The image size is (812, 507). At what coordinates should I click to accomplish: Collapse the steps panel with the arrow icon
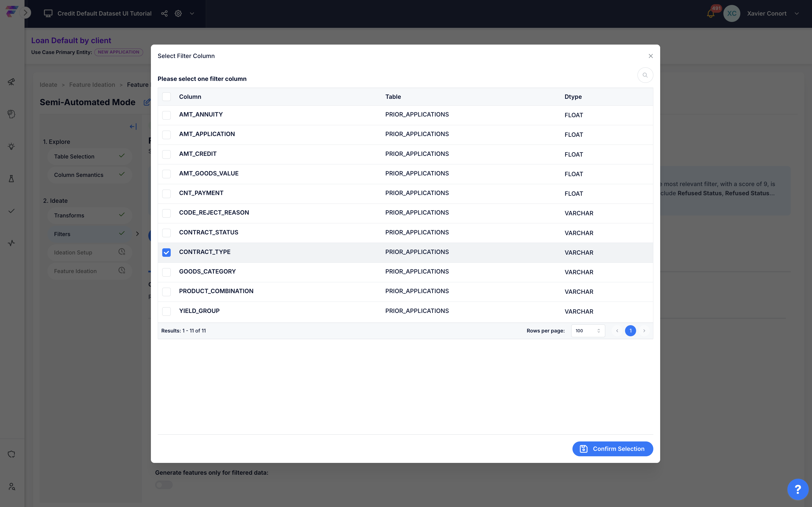tap(133, 126)
